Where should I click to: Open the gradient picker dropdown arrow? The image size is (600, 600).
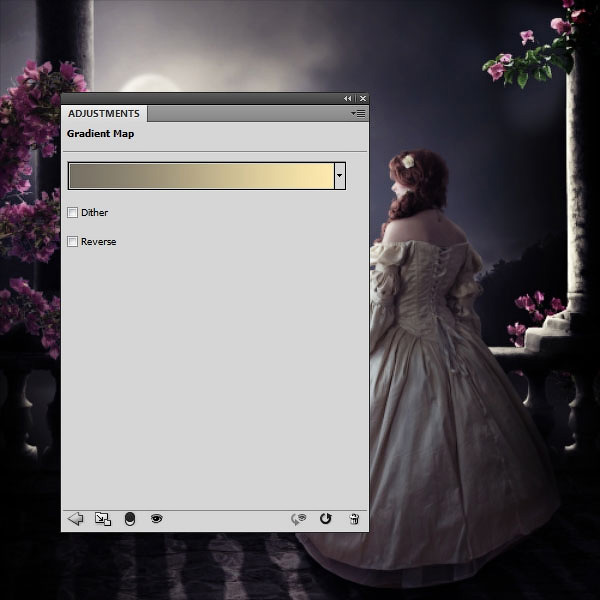[x=340, y=176]
